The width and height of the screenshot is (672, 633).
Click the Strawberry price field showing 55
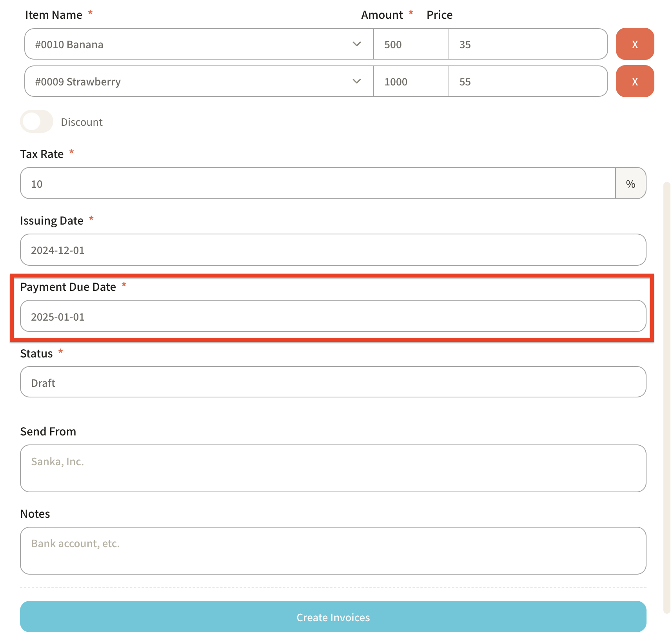point(527,81)
